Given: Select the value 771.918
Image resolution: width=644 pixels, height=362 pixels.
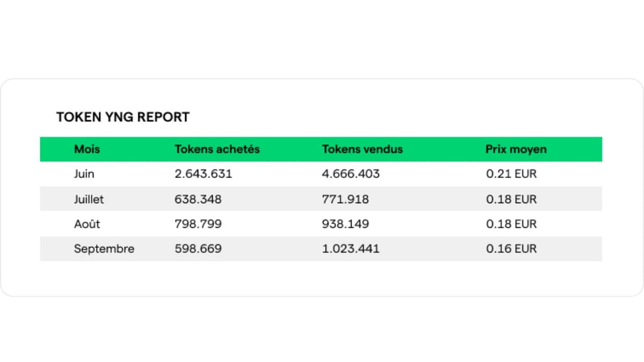Looking at the screenshot, I should pos(346,199).
